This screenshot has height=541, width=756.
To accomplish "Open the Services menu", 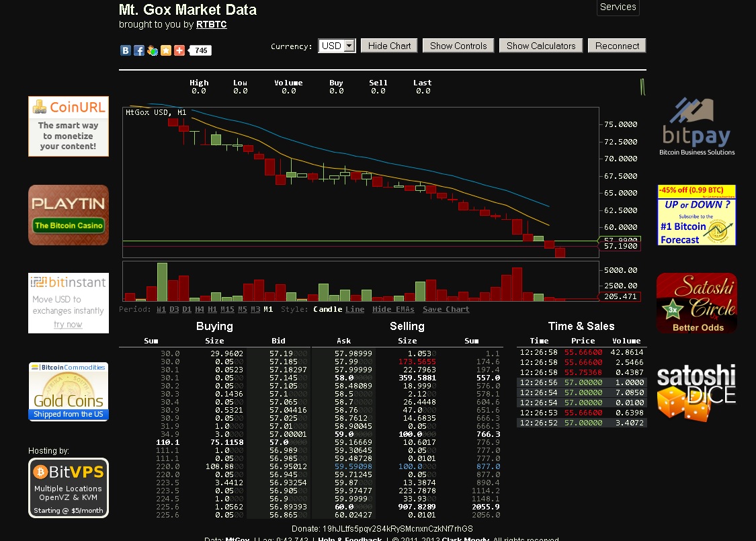I will (x=618, y=7).
